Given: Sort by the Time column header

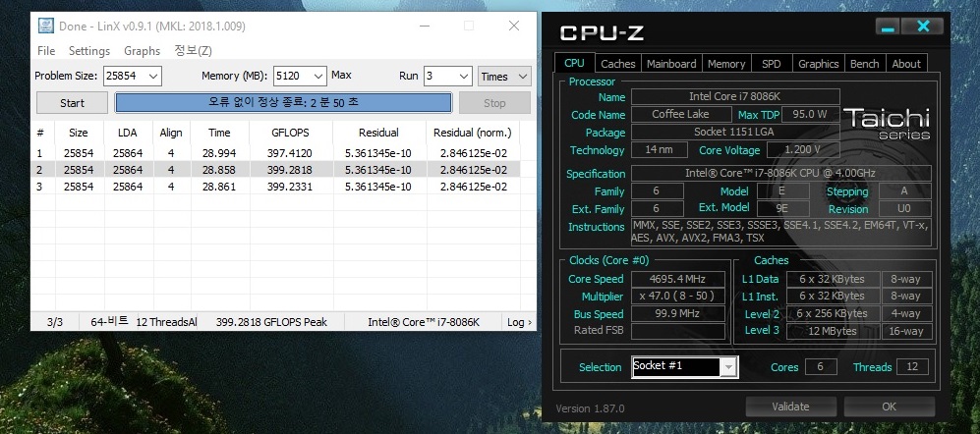Looking at the screenshot, I should pos(219,133).
